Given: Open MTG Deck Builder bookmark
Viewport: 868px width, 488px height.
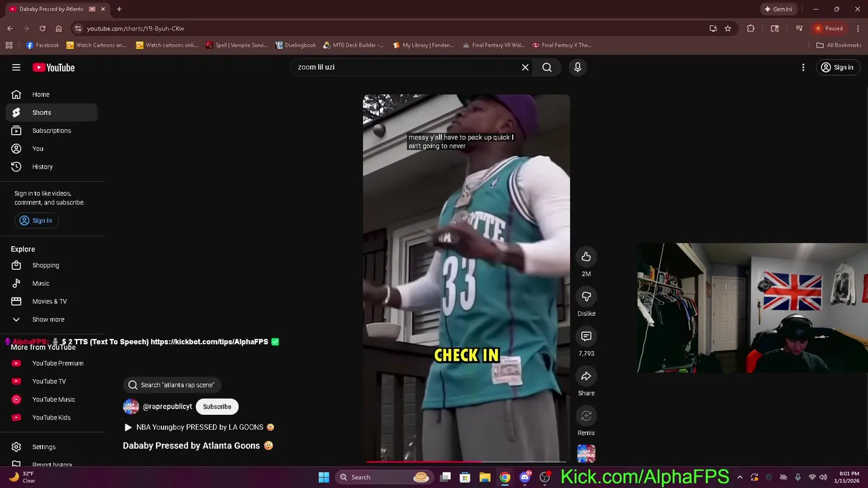Looking at the screenshot, I should [353, 45].
